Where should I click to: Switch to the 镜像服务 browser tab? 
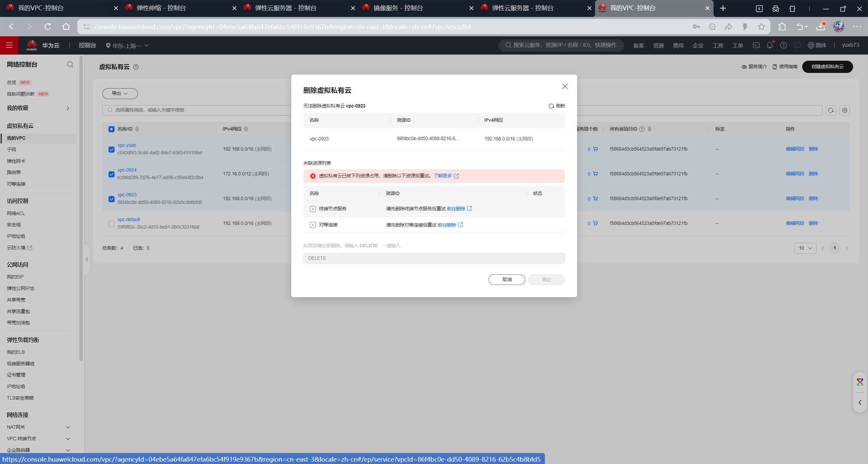tap(398, 8)
